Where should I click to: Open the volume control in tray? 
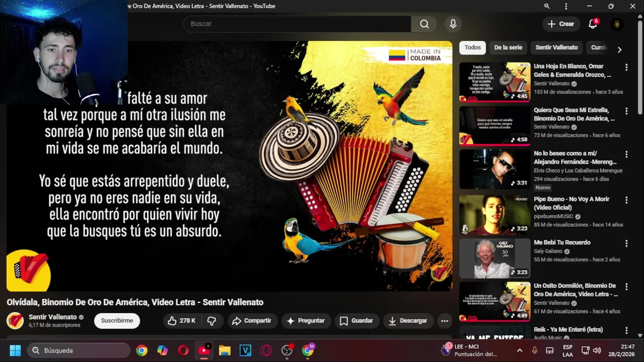point(597,350)
